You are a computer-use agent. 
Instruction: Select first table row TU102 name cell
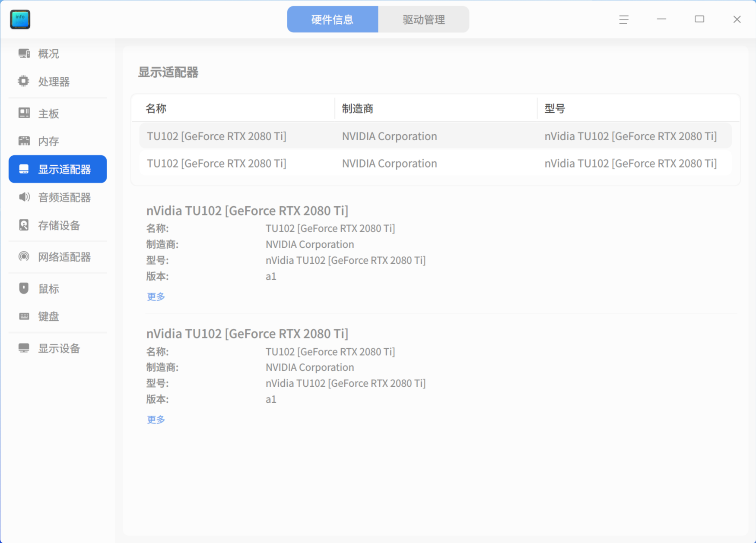click(216, 136)
